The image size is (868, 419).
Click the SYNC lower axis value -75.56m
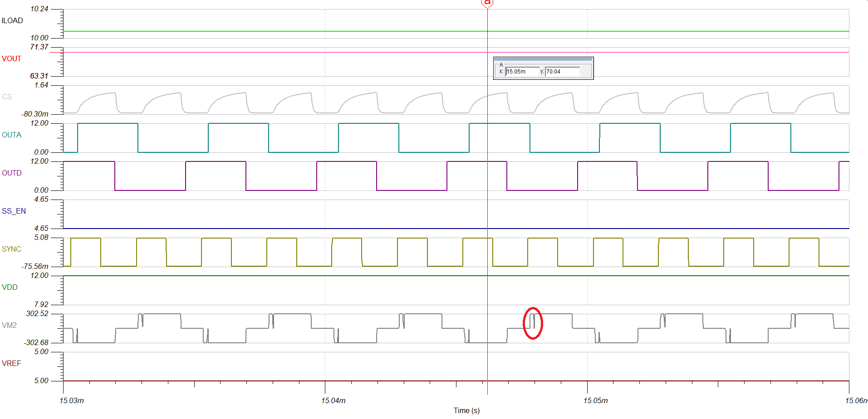(35, 267)
